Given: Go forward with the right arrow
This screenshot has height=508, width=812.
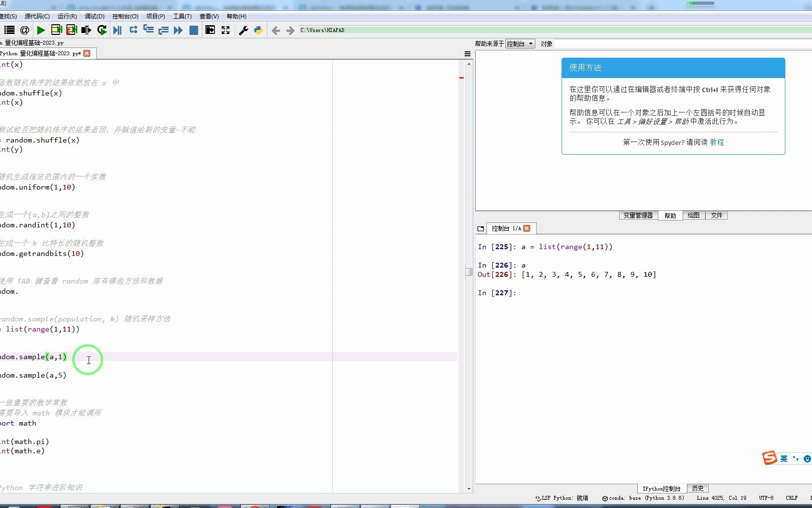Looking at the screenshot, I should click(290, 31).
